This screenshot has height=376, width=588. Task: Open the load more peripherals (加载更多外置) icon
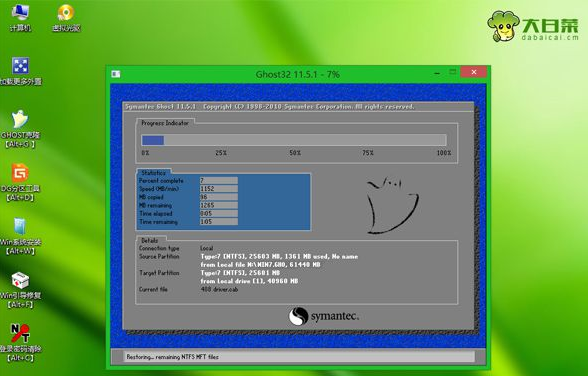[20, 70]
